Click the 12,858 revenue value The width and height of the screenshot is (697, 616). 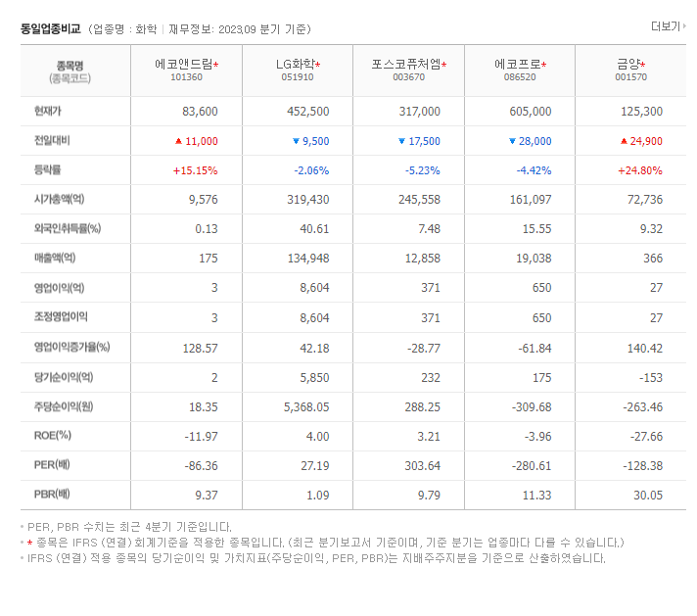tap(423, 258)
